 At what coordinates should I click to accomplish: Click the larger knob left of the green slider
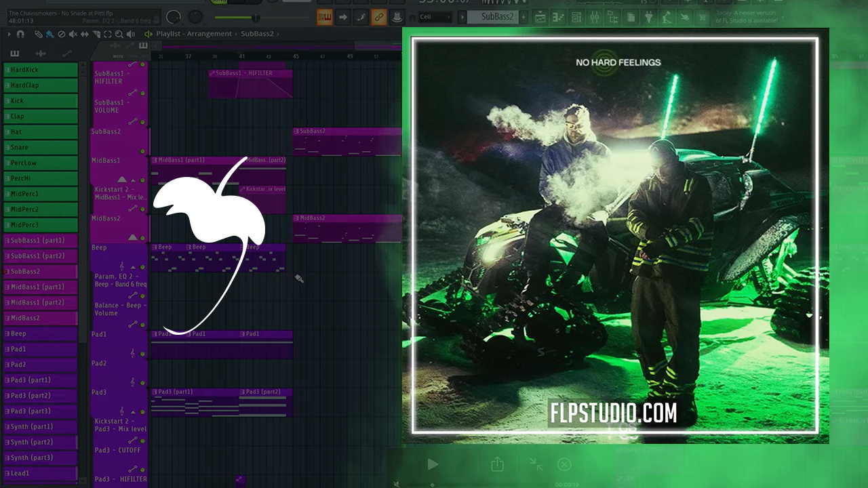coord(174,17)
